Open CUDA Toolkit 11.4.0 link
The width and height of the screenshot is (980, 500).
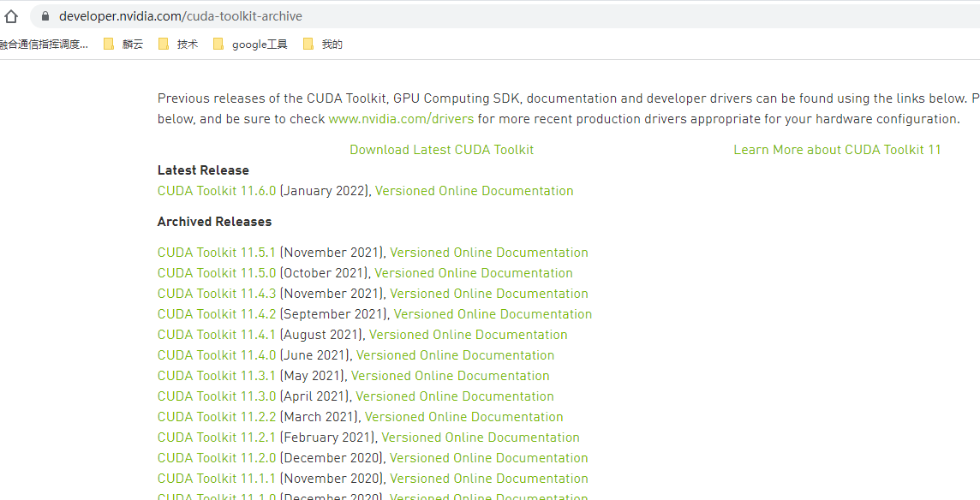click(216, 355)
